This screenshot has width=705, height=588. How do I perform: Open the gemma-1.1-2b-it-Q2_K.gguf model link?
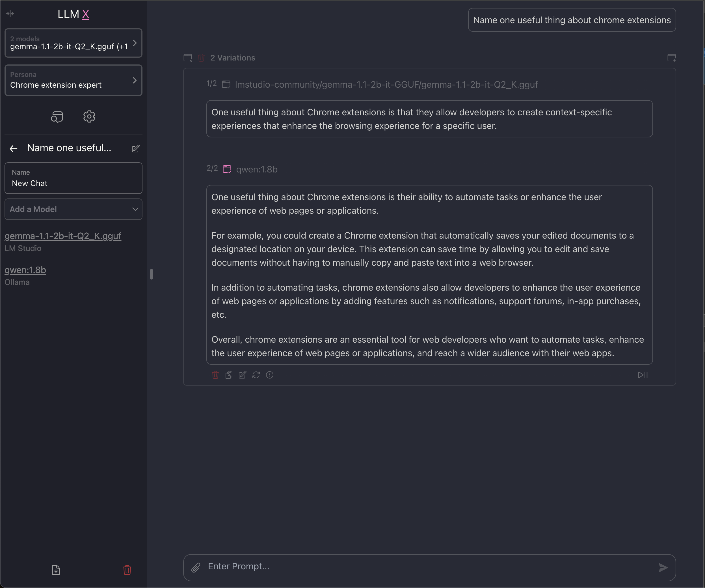pos(63,236)
